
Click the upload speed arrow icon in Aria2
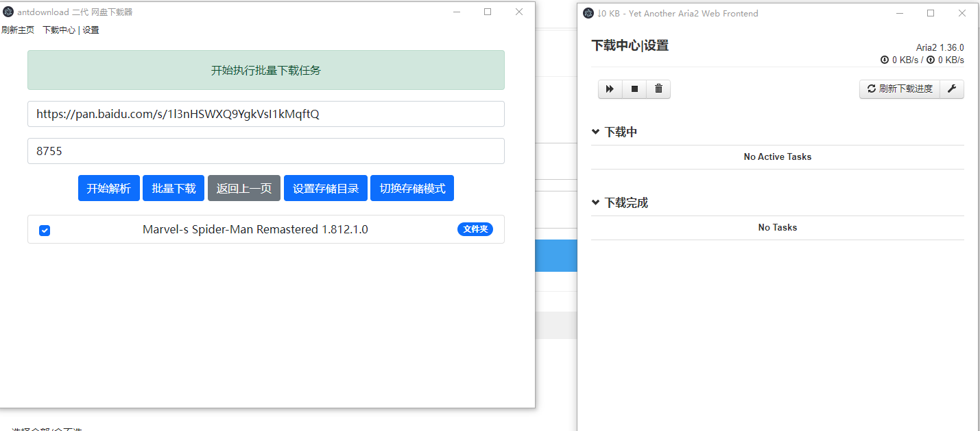click(931, 60)
